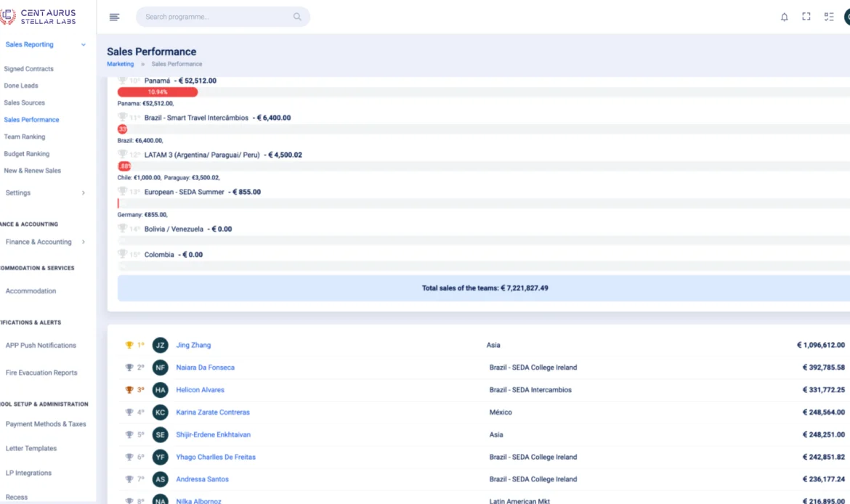Click Panamá's 10.94% progress bar
The height and width of the screenshot is (504, 850).
click(158, 92)
